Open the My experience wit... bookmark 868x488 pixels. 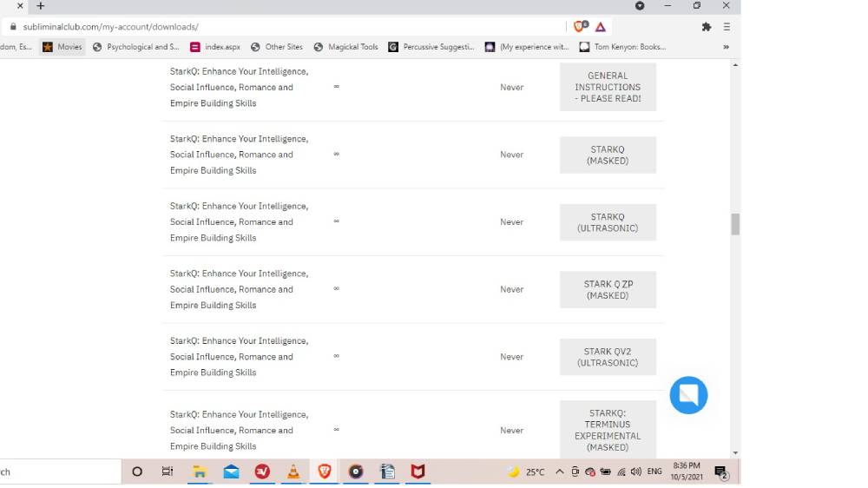(x=527, y=47)
